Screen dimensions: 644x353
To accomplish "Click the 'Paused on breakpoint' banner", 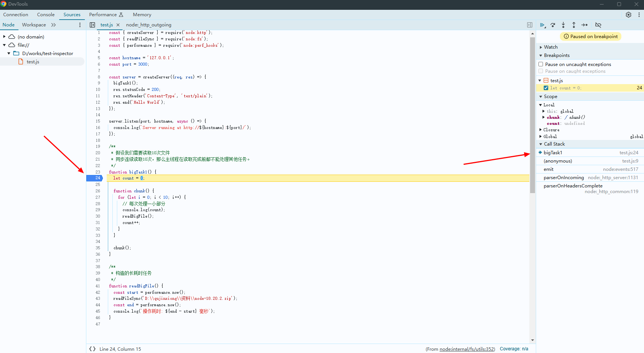I will coord(590,37).
